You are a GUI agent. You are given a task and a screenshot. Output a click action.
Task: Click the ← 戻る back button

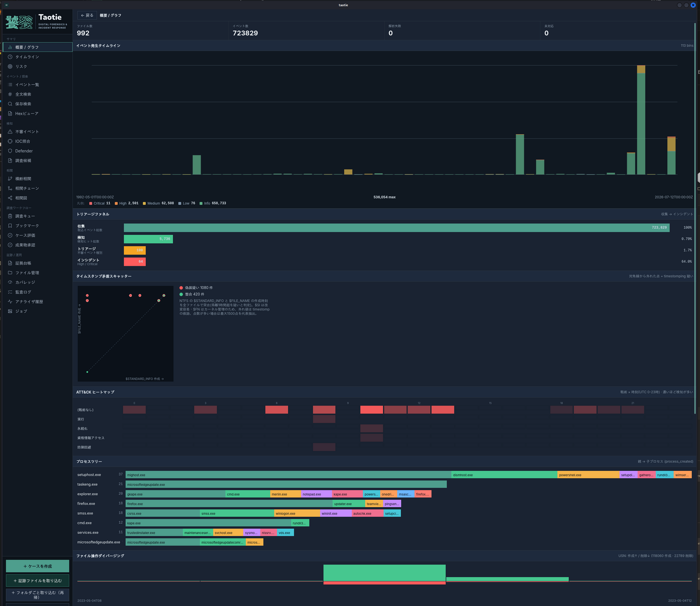pos(87,15)
